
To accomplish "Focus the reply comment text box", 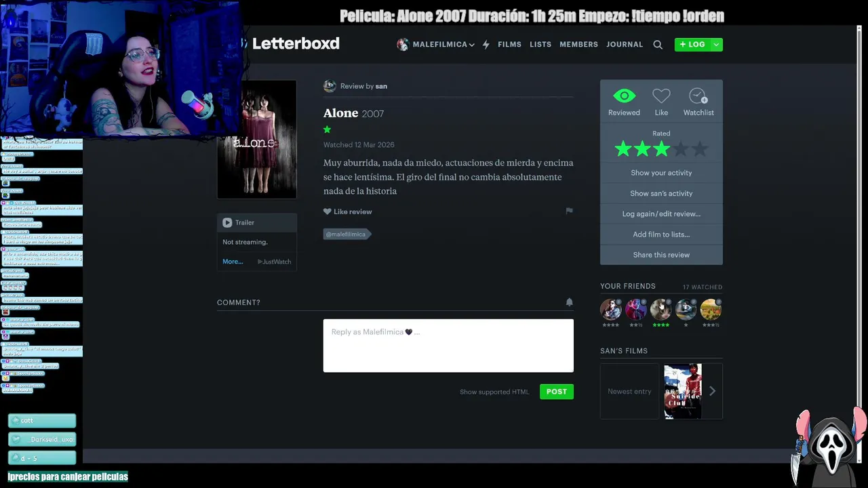I will point(448,346).
